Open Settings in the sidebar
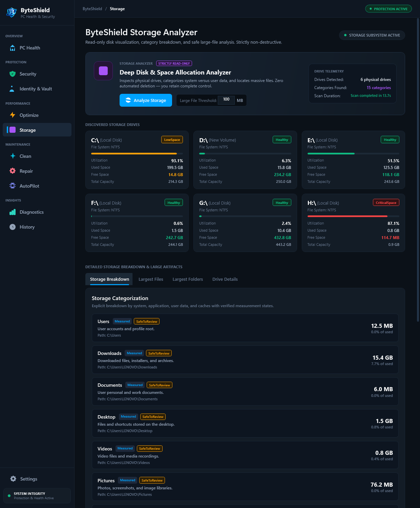This screenshot has height=508, width=420. tap(37, 479)
